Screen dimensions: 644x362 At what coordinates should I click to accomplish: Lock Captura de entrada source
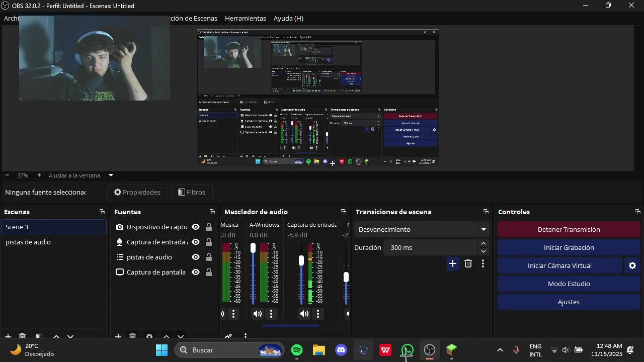coord(209,242)
